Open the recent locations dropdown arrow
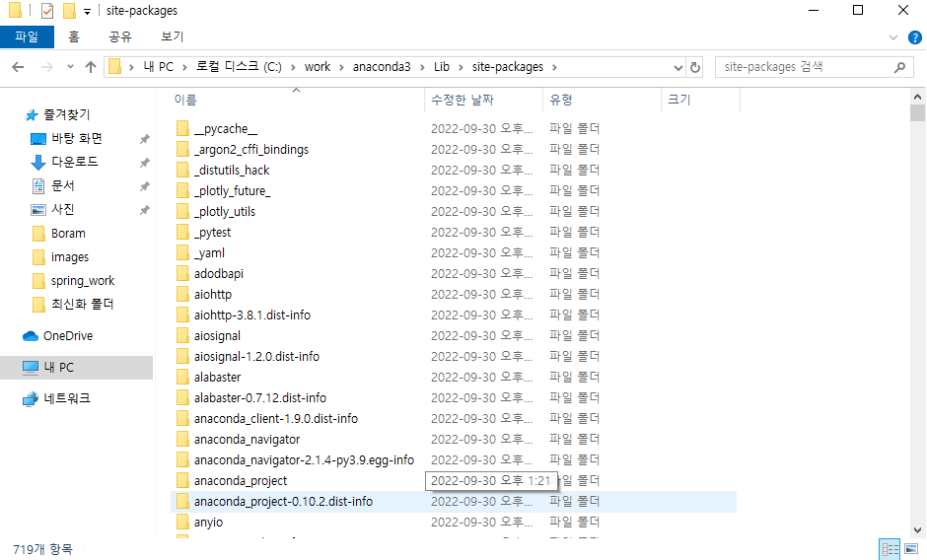The height and width of the screenshot is (560, 927). tap(70, 67)
